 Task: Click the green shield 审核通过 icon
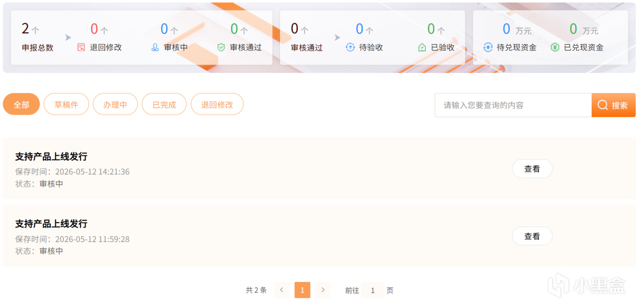point(221,47)
